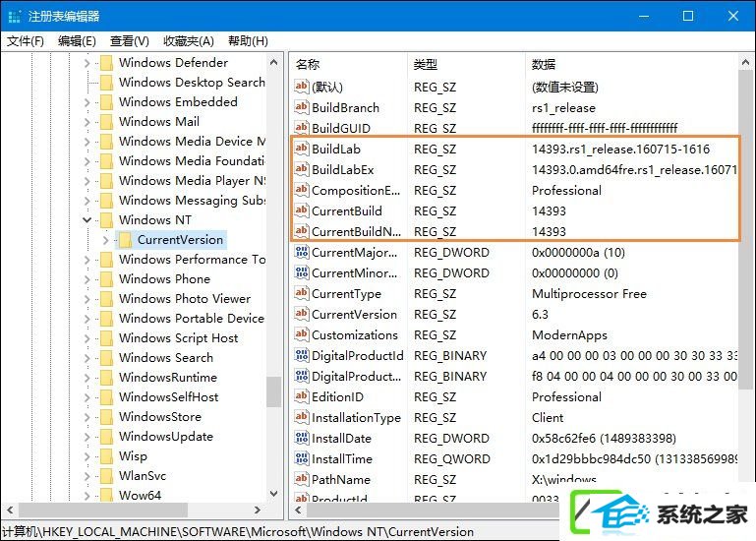Screen dimensions: 756x541
Task: Click the CurrentMajor DWORD value icon
Action: click(x=302, y=252)
